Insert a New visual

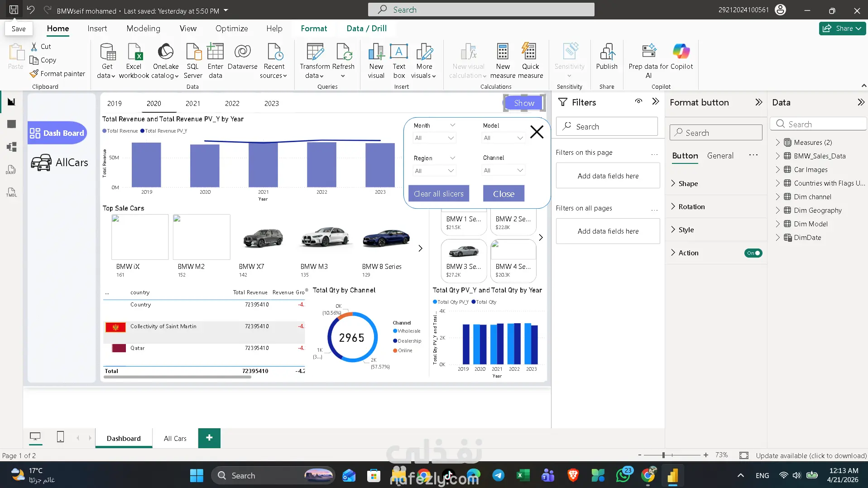[376, 61]
